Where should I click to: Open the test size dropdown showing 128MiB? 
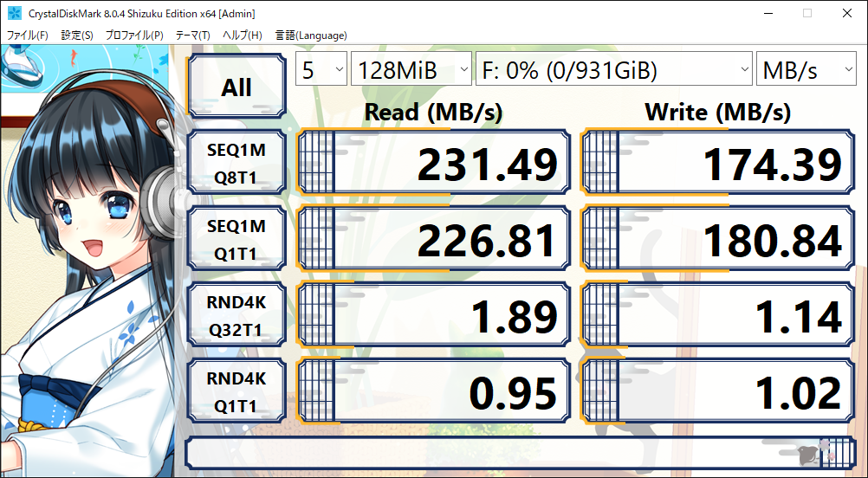(x=411, y=69)
